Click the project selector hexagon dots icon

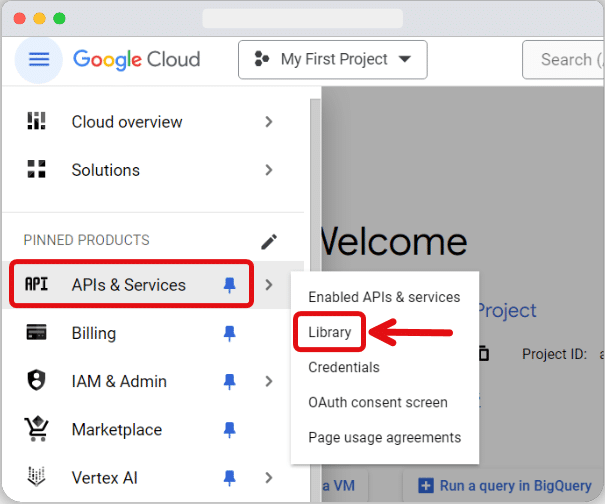click(262, 59)
